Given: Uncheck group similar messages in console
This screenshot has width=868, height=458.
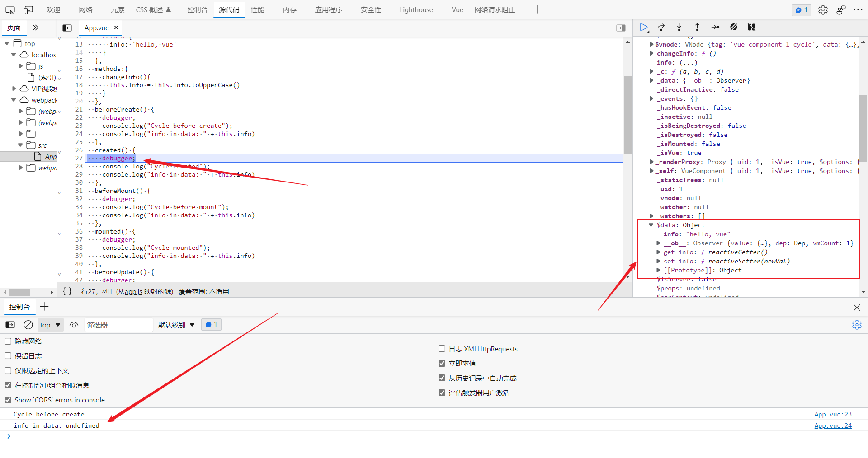Looking at the screenshot, I should click(x=8, y=385).
